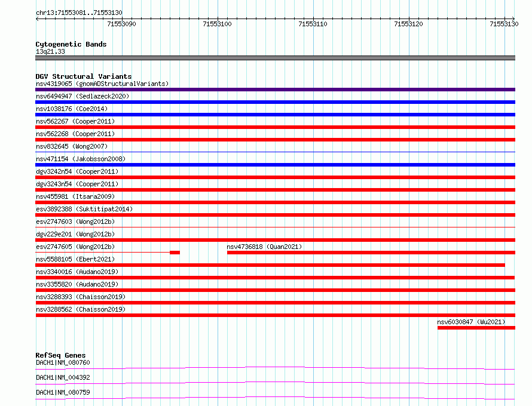Screen dimensions: 532x406
Task: Click dgv3243n54 (Cooper2011) label
Action: (77, 184)
